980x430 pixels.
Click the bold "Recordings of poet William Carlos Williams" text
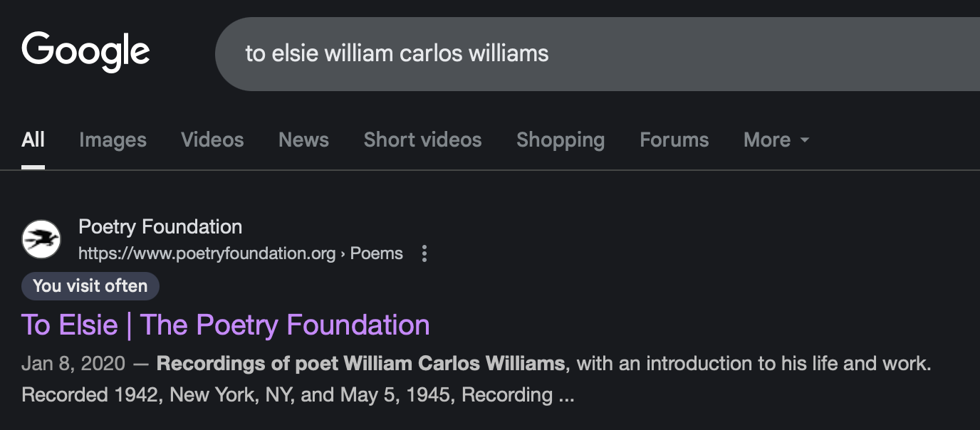(x=360, y=364)
